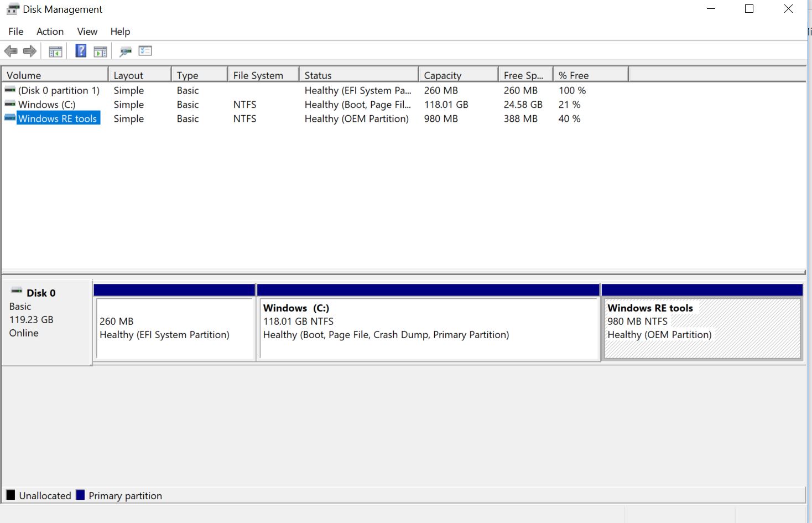This screenshot has height=523, width=812.
Task: Click the Forward arrow toolbar icon
Action: 30,51
